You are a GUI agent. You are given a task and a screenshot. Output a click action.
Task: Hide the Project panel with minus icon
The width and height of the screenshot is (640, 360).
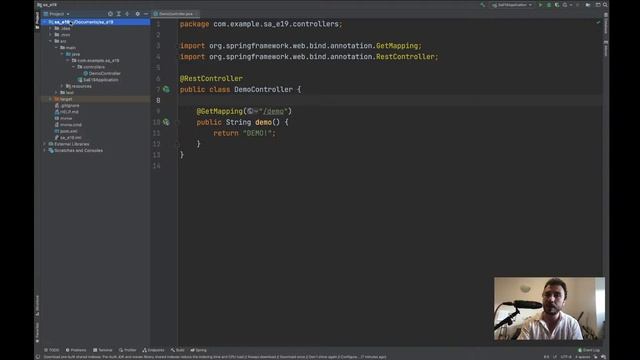[x=146, y=14]
